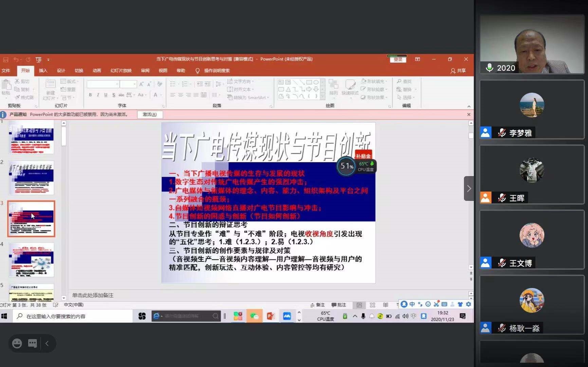The height and width of the screenshot is (367, 588).
Task: Switch to the 幻灯片放映 tab
Action: [121, 71]
